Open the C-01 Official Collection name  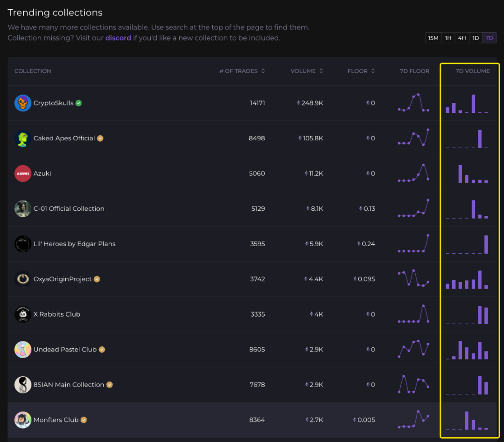tap(69, 209)
